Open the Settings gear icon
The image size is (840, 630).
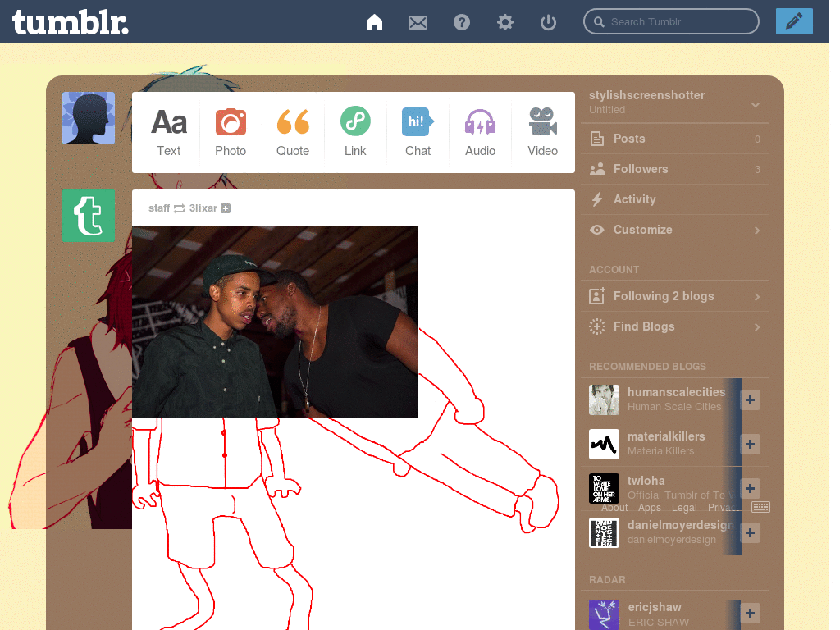click(504, 22)
